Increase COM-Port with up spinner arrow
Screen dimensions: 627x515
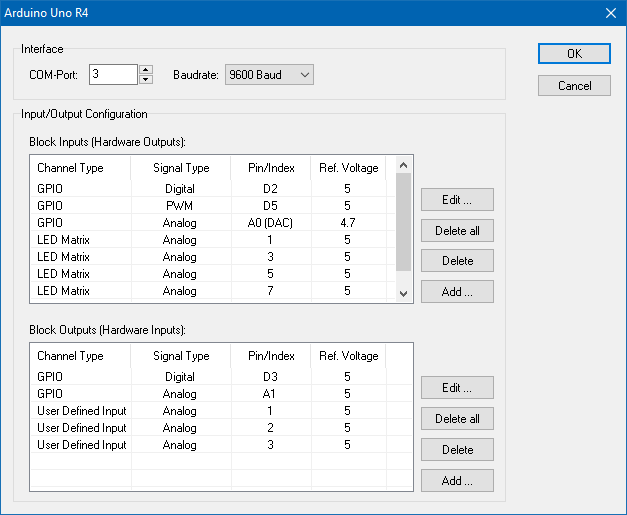(146, 70)
